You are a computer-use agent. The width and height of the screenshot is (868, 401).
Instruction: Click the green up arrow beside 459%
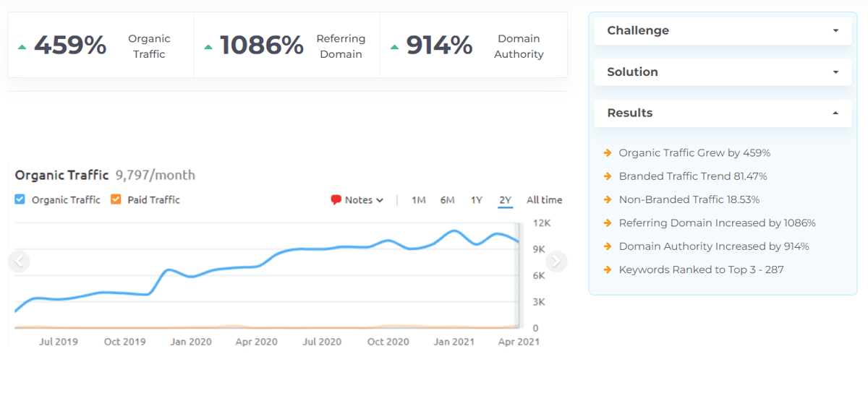click(22, 47)
